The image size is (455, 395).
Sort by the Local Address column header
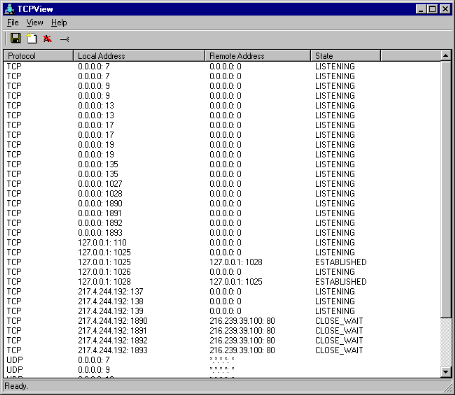tap(139, 56)
